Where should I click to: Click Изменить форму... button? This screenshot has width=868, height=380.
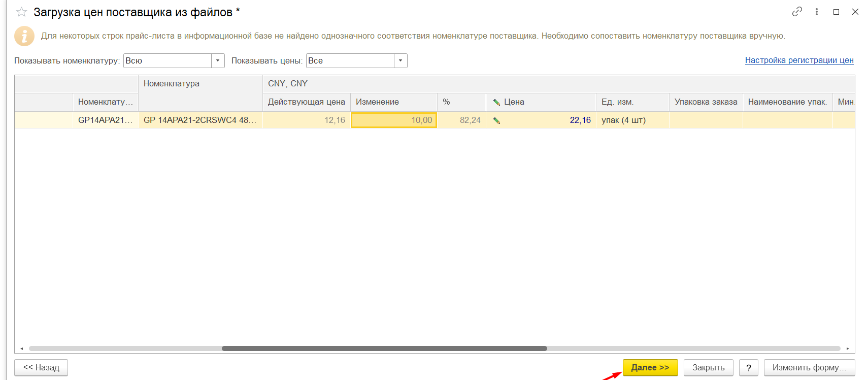(809, 367)
